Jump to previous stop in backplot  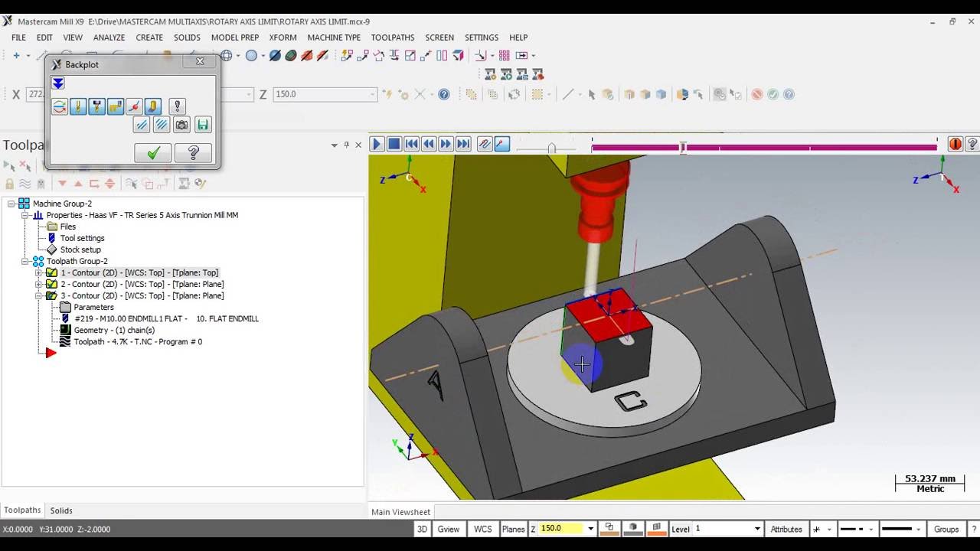412,144
